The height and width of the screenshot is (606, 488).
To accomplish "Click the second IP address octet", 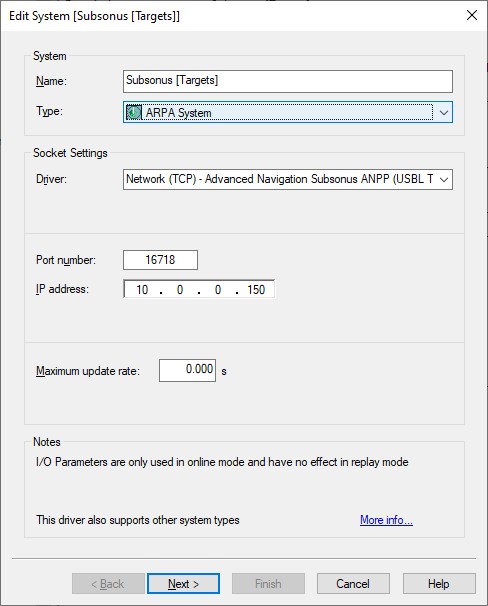I will coord(180,289).
